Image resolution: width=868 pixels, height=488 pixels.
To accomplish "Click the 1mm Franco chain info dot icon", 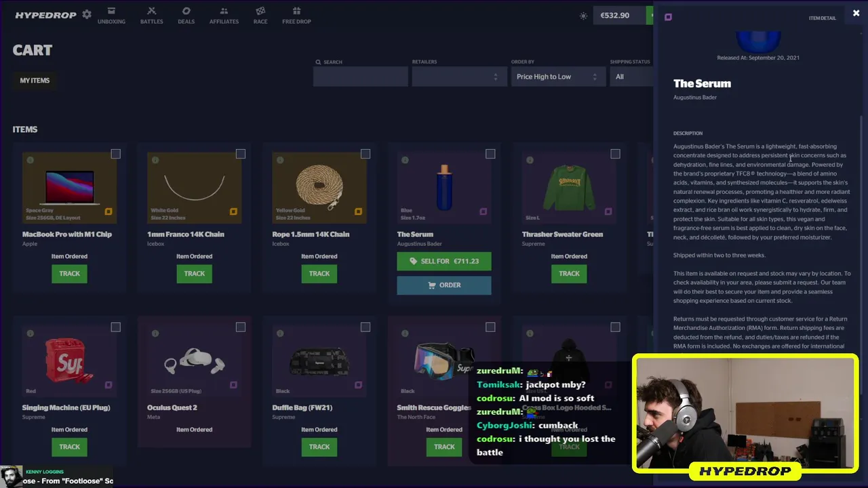I will click(x=155, y=160).
